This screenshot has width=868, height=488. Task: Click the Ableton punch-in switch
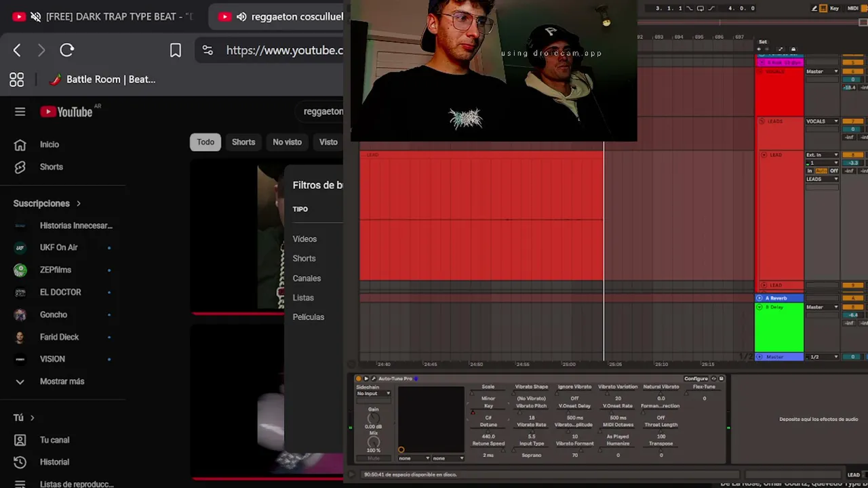690,8
